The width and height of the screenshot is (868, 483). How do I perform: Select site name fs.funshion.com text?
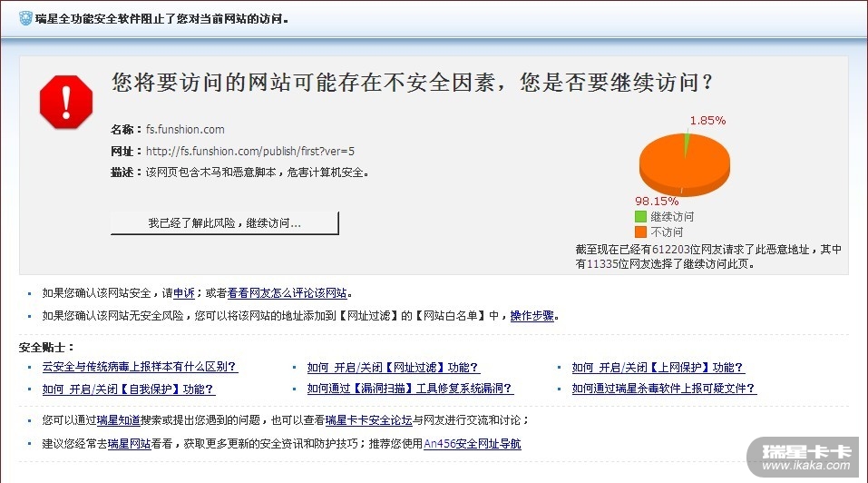[x=185, y=130]
